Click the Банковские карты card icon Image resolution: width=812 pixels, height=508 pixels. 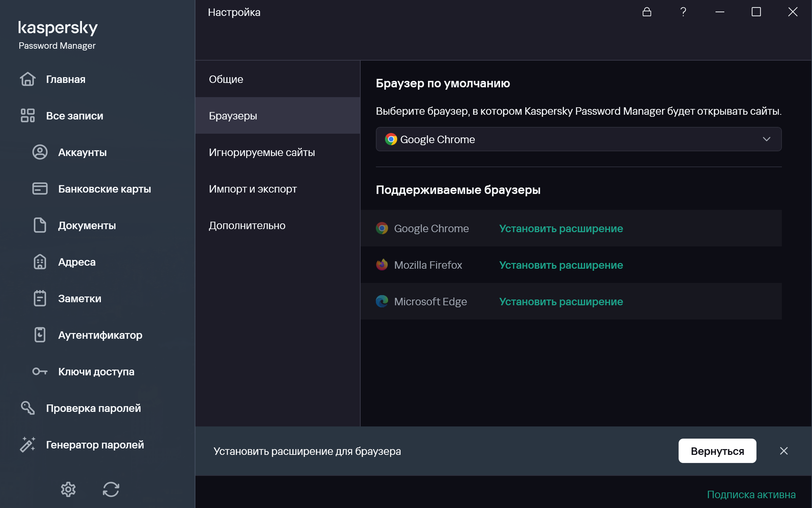click(40, 189)
